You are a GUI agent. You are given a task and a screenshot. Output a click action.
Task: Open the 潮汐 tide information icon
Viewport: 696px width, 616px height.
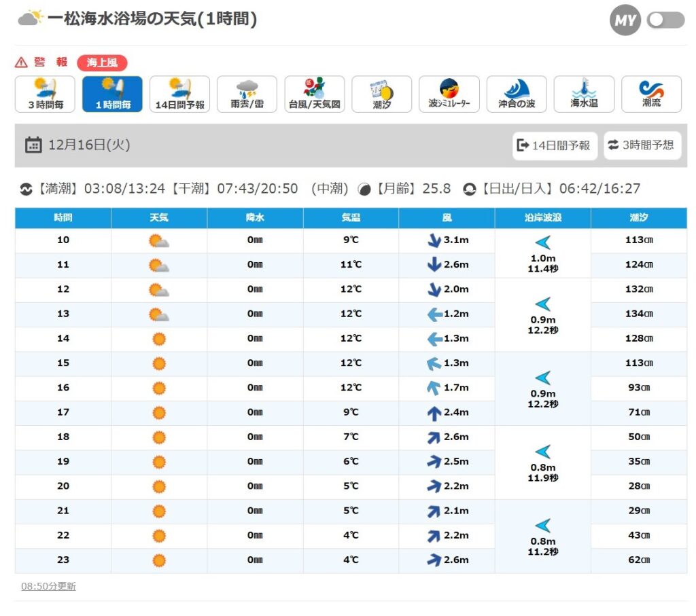point(381,94)
